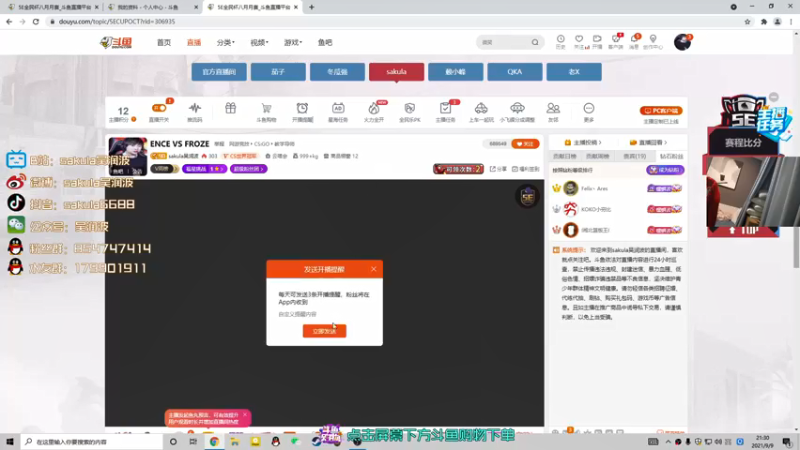This screenshot has height=450, width=800.
Task: Open the 星海任务 AD icon
Action: [338, 108]
